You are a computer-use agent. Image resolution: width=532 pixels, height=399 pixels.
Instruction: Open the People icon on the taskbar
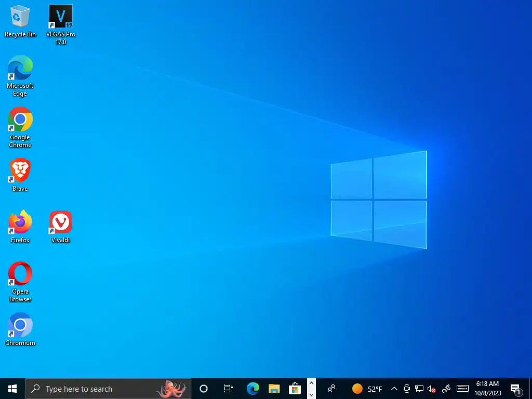(331, 389)
